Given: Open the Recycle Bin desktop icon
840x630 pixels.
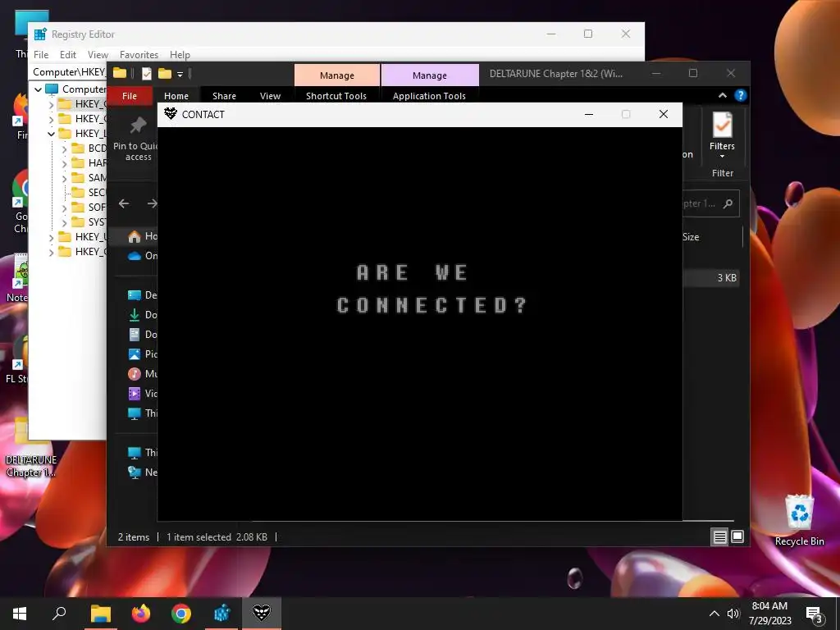Looking at the screenshot, I should (799, 519).
